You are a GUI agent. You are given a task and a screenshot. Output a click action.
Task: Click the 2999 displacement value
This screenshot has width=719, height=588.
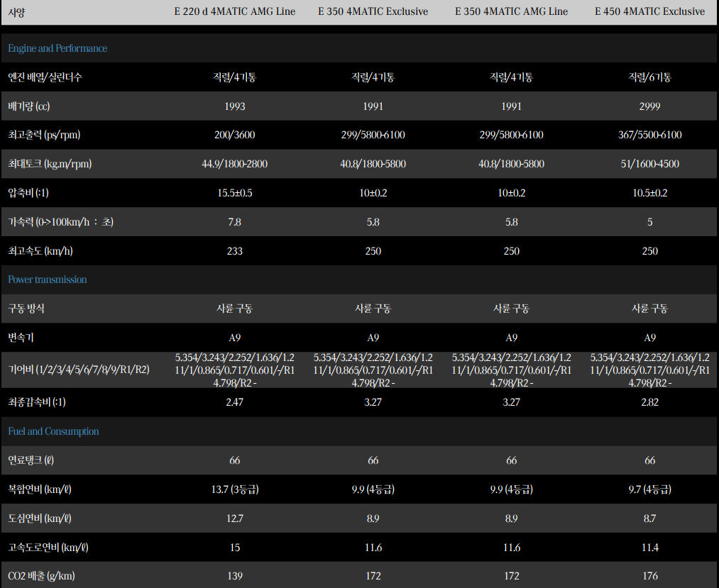click(649, 106)
